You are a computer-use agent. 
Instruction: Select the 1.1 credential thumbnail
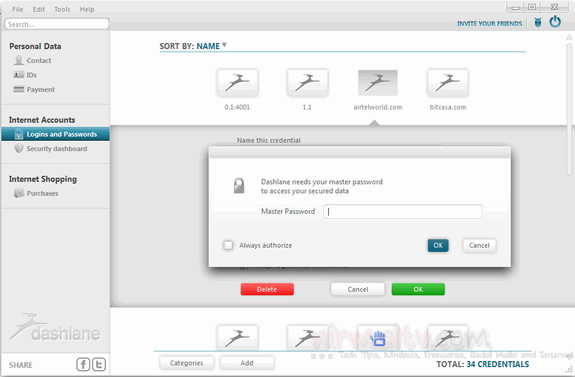tap(307, 83)
